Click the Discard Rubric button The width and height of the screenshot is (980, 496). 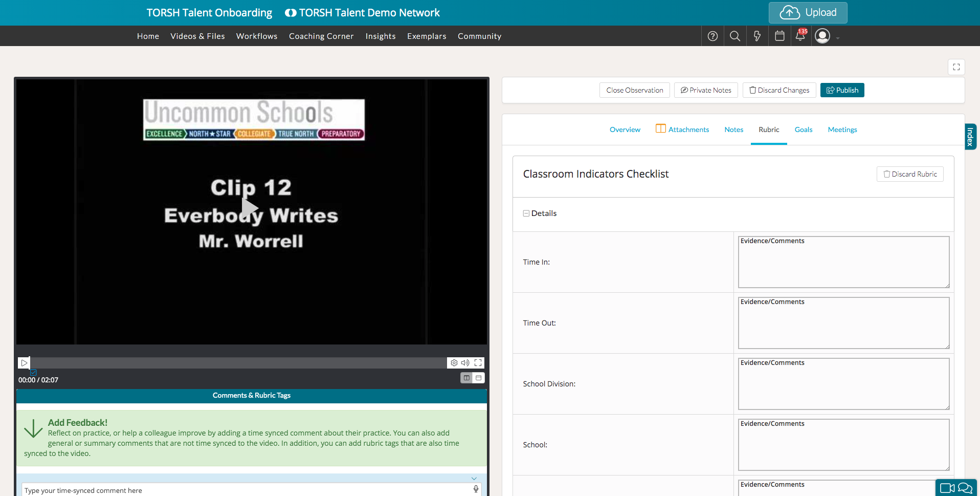(910, 174)
